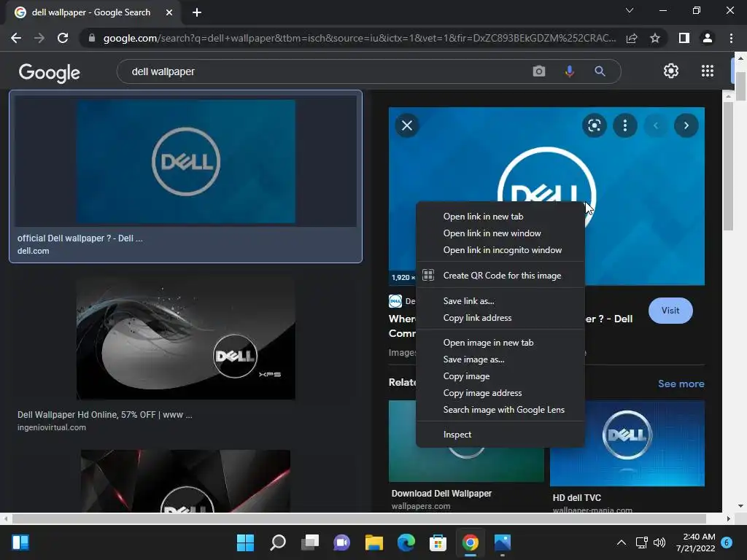This screenshot has height=560, width=747.
Task: Select Open link in new tab
Action: pyautogui.click(x=500, y=217)
